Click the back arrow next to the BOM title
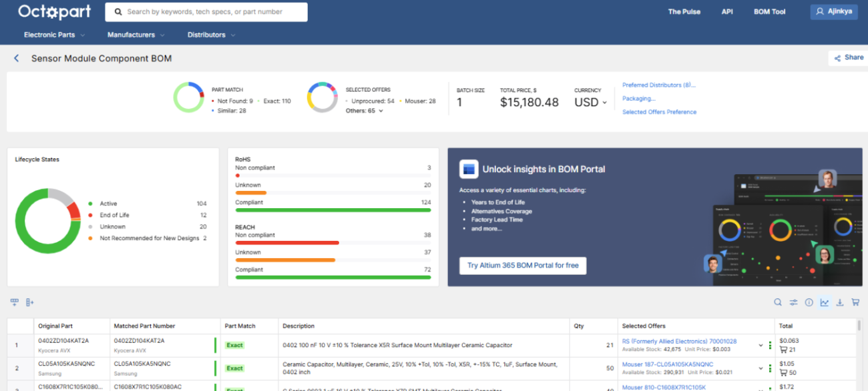Screen dimensions: 868x391 tap(16, 59)
